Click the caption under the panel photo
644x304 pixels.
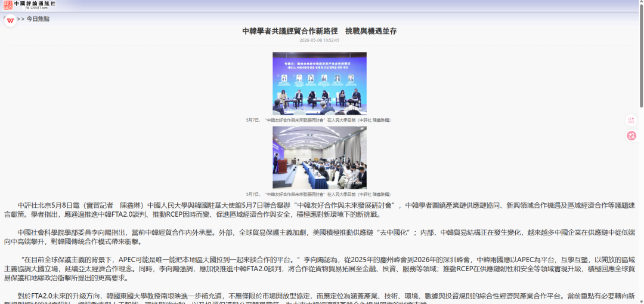318,120
